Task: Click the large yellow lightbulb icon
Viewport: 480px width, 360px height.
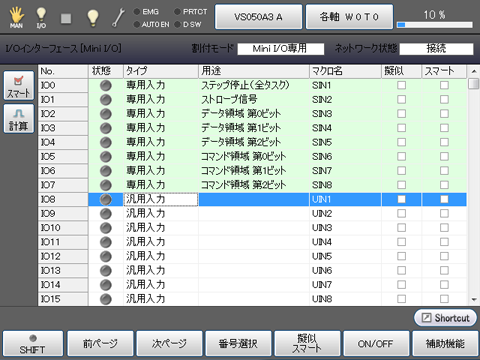Action: click(x=93, y=17)
